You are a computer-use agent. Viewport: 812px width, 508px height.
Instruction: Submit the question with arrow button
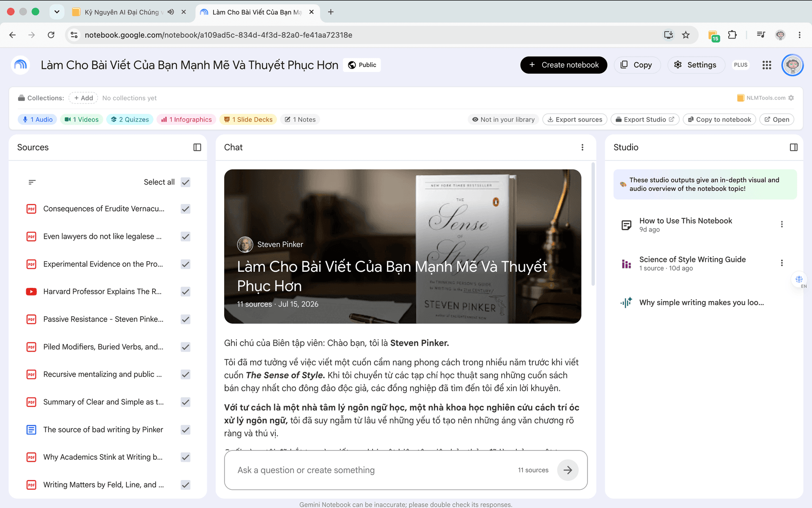(568, 470)
